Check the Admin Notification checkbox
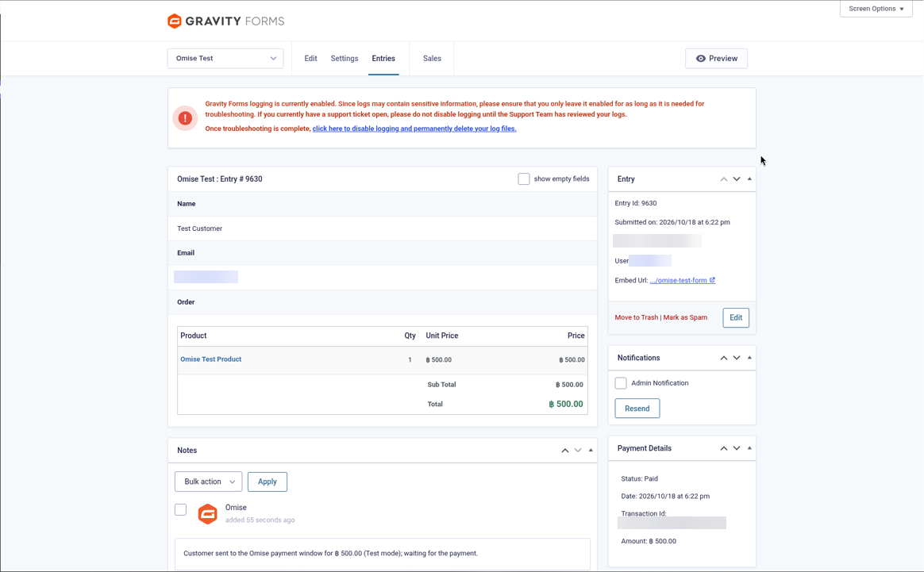Screen dimensions: 924x572 point(621,383)
